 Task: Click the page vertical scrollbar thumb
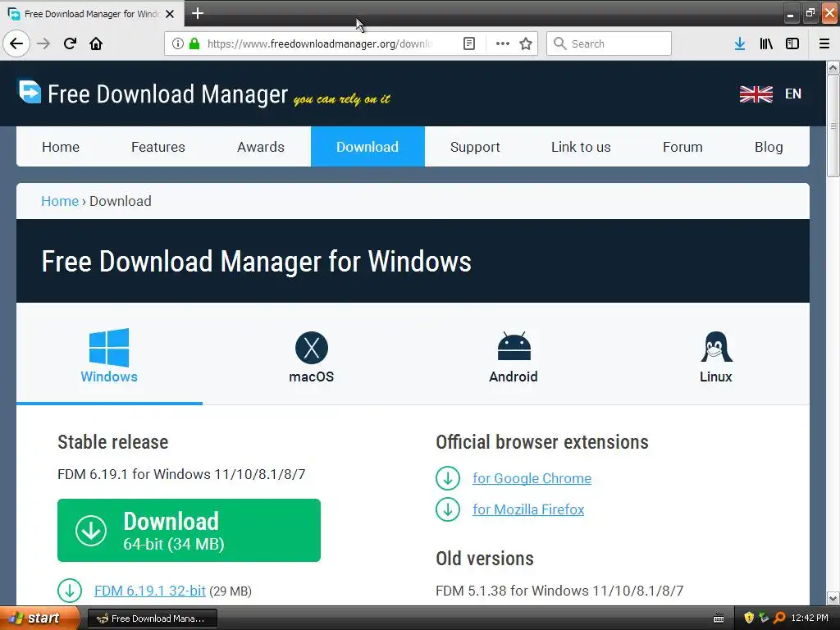point(833,126)
